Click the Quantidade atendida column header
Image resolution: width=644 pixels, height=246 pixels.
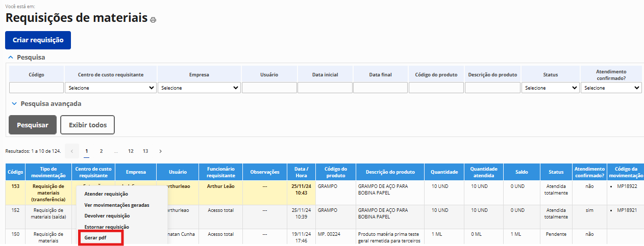[x=483, y=172]
